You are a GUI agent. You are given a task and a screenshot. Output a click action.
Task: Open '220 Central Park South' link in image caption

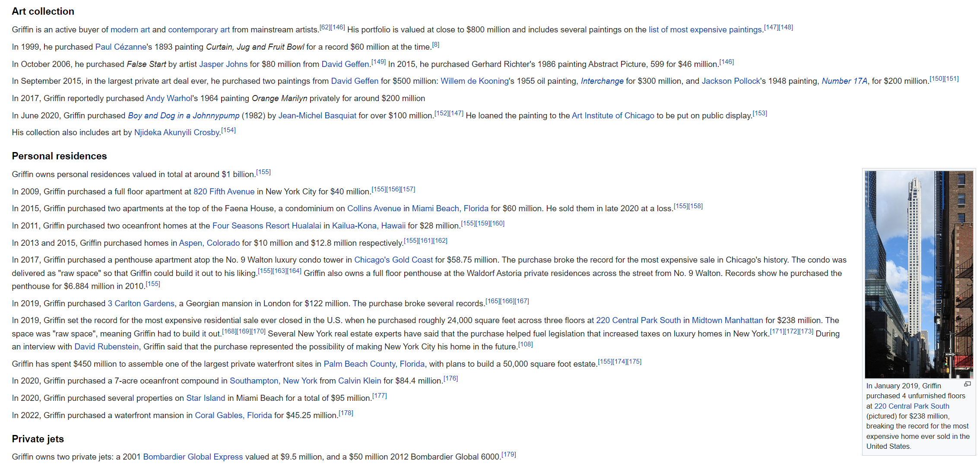(x=911, y=406)
